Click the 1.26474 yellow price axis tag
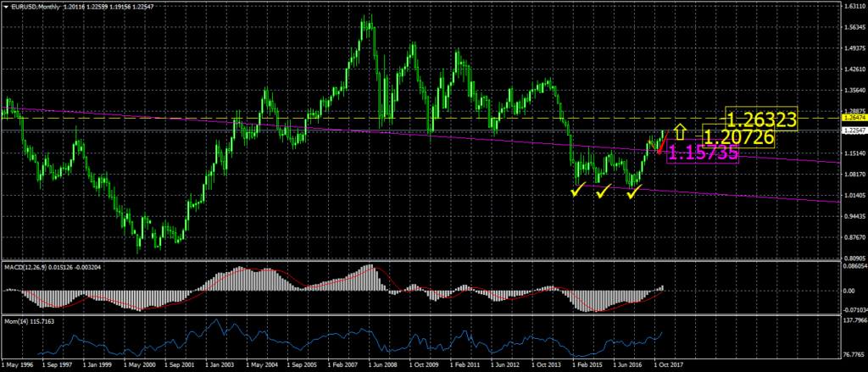868x372 pixels. coord(850,119)
